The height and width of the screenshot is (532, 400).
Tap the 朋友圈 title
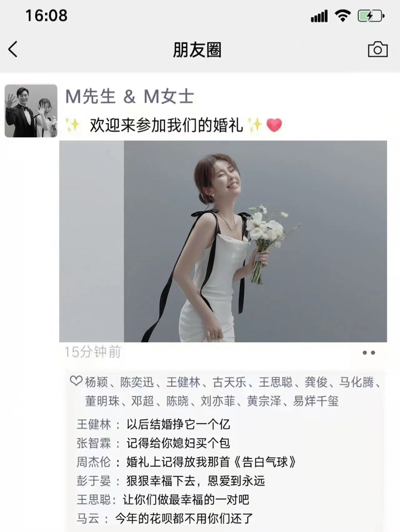click(x=197, y=50)
